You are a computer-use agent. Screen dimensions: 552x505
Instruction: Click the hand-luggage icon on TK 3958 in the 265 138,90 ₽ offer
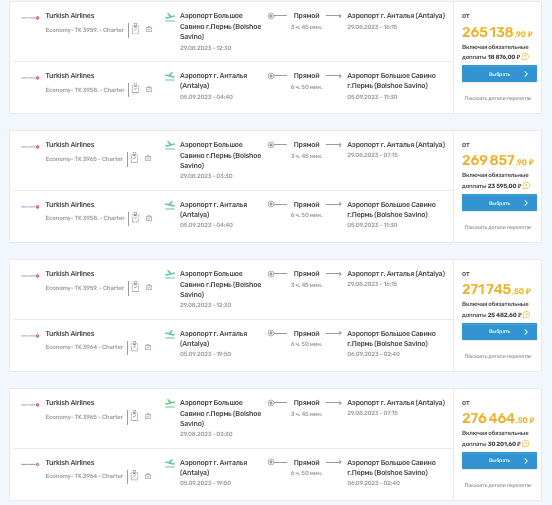149,89
